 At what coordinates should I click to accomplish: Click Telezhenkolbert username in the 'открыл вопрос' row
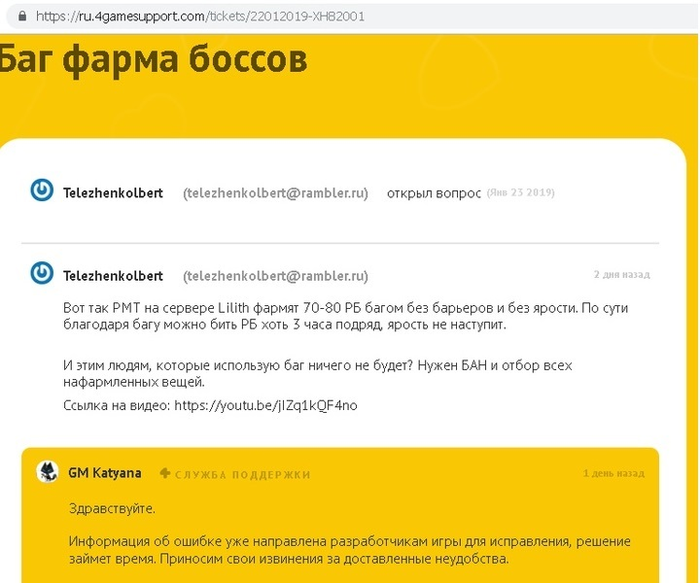click(x=113, y=192)
